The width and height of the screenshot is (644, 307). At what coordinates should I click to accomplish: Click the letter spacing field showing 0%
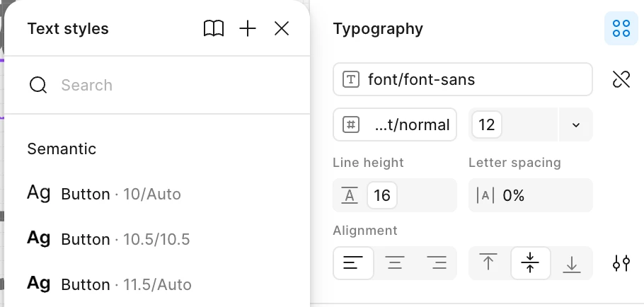(531, 195)
